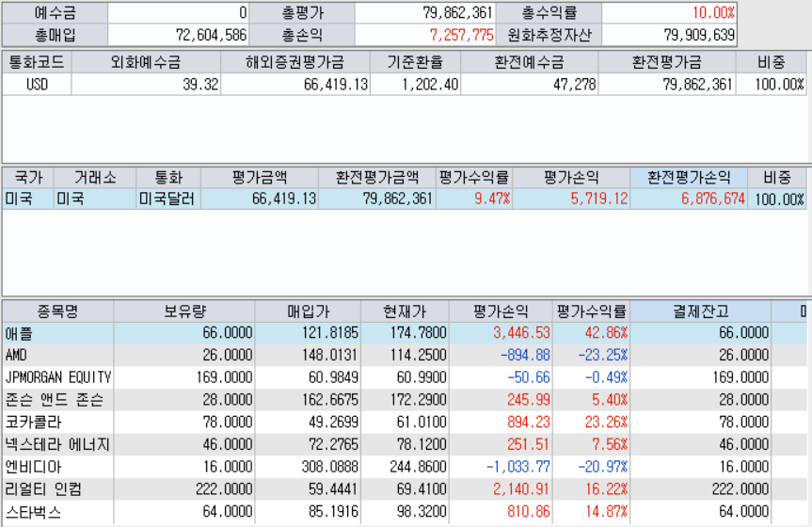
Task: Click the 39.32 foreign deposit value
Action: click(x=146, y=84)
